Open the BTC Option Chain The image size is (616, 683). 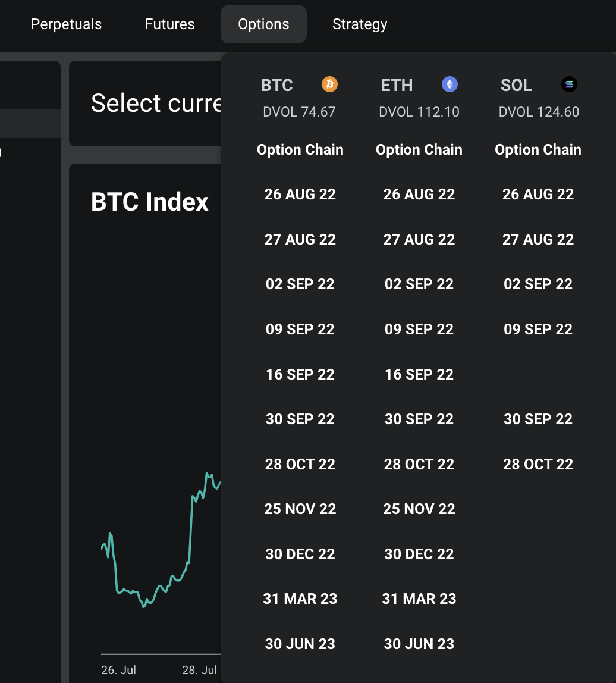point(300,150)
